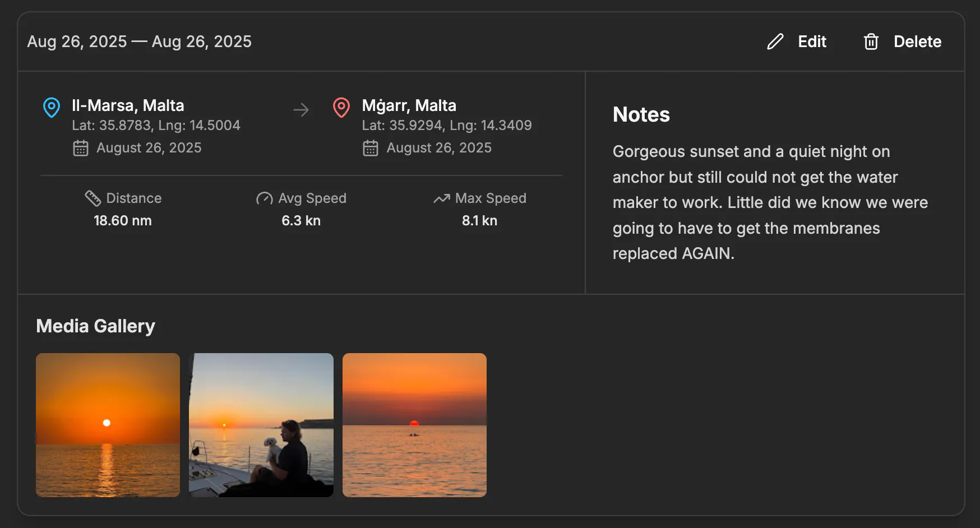The height and width of the screenshot is (528, 980).
Task: Click the Notes section heading
Action: [641, 114]
